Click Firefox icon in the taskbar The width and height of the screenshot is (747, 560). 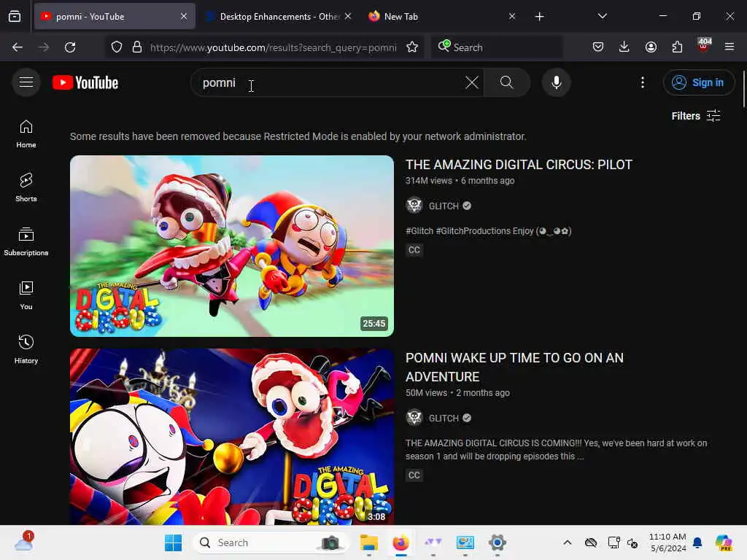click(x=400, y=542)
